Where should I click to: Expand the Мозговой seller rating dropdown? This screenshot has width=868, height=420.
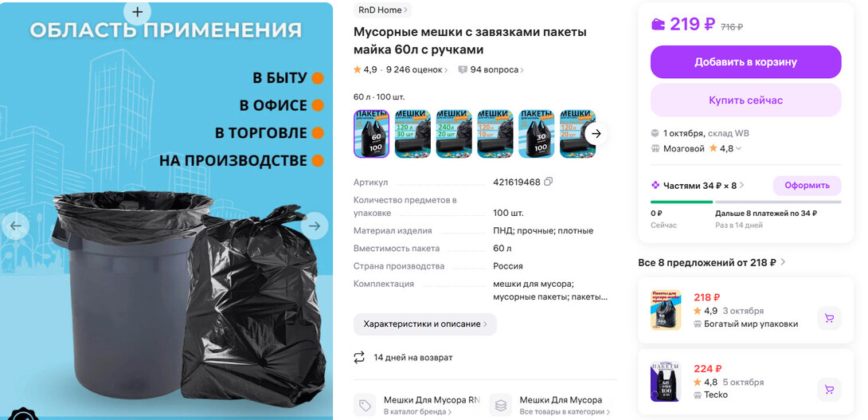point(738,148)
